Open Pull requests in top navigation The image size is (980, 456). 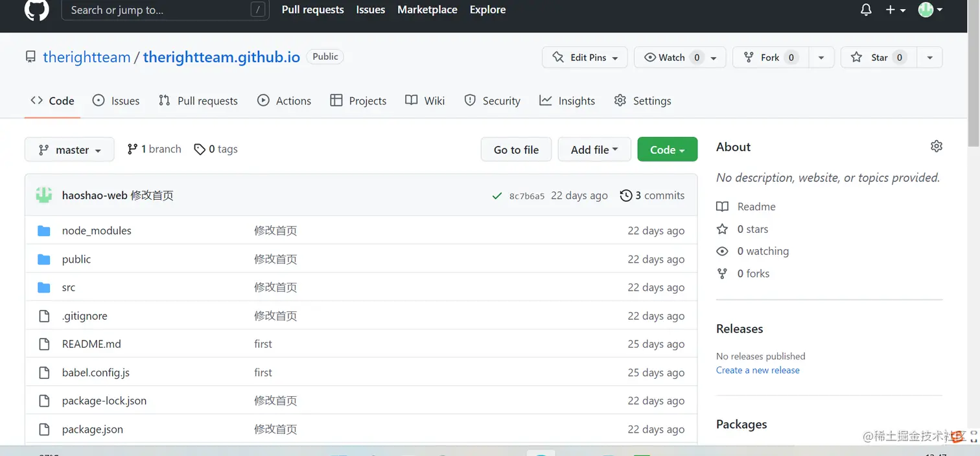tap(312, 10)
